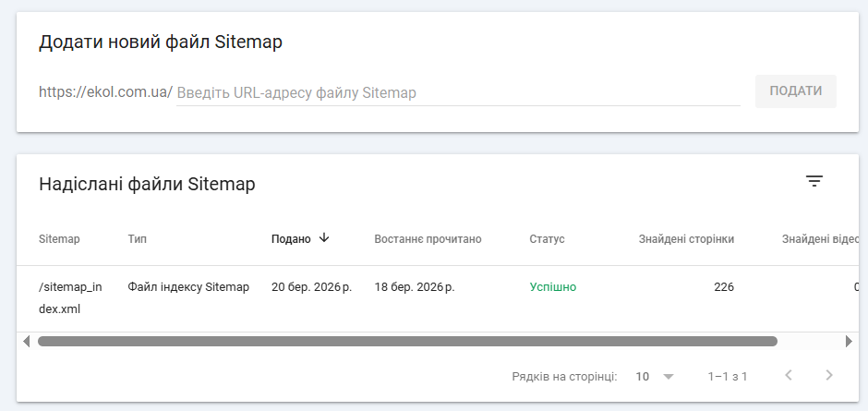Go to the previous page of rows
The height and width of the screenshot is (411, 868).
click(788, 376)
